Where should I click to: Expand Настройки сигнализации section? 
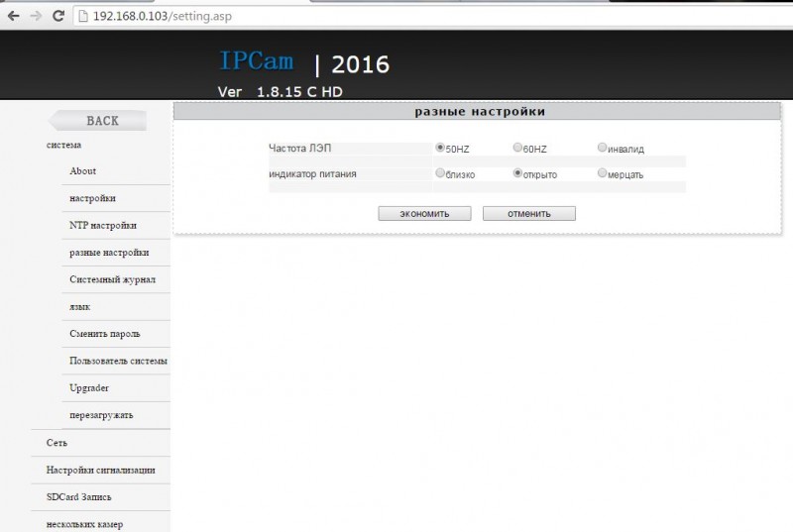[101, 470]
